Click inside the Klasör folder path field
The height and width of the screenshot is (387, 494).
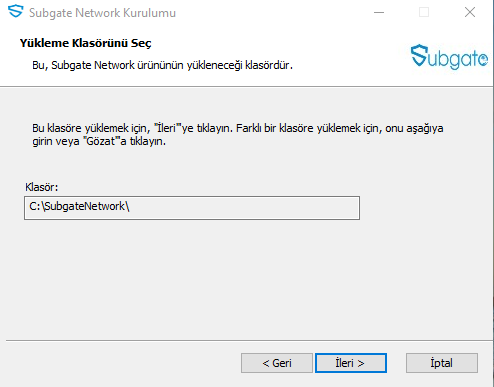[x=192, y=208]
